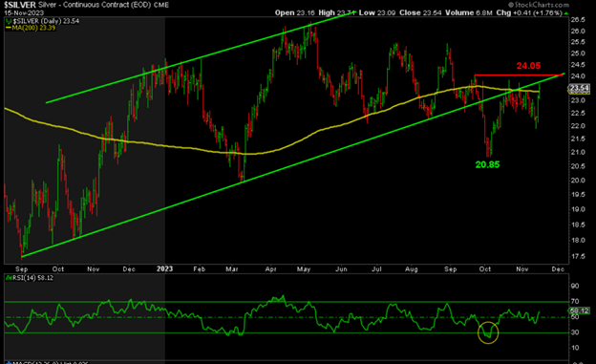Click the "Jun" label on time axis
596x364 pixels.
[x=341, y=269]
